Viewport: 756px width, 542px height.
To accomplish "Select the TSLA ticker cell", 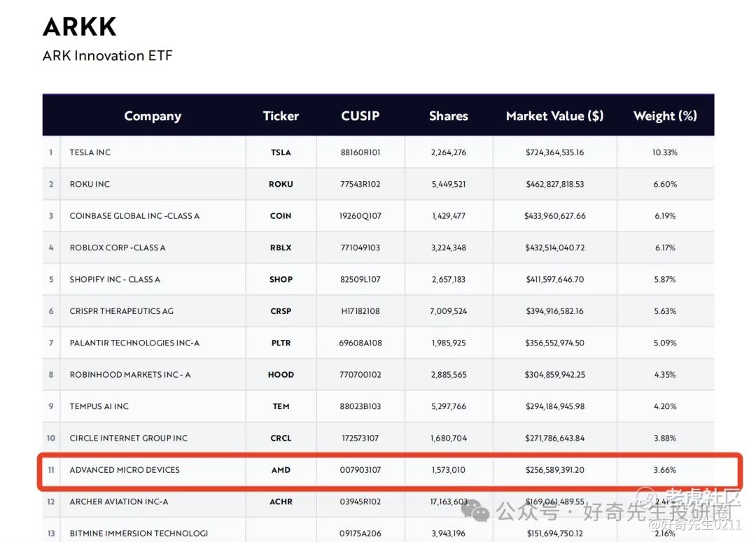I will pos(281,152).
